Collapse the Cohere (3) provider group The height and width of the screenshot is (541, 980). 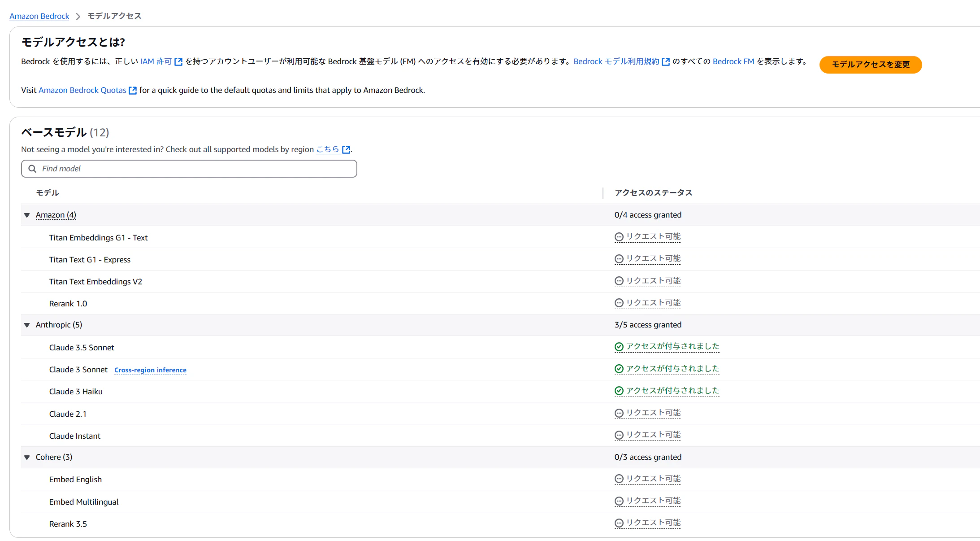coord(27,458)
